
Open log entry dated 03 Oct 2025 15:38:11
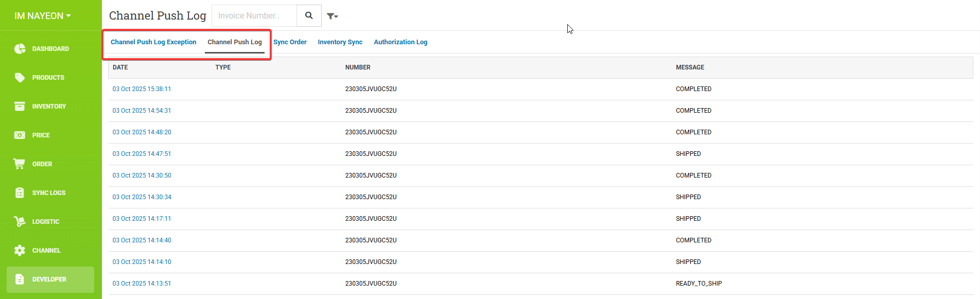point(142,89)
